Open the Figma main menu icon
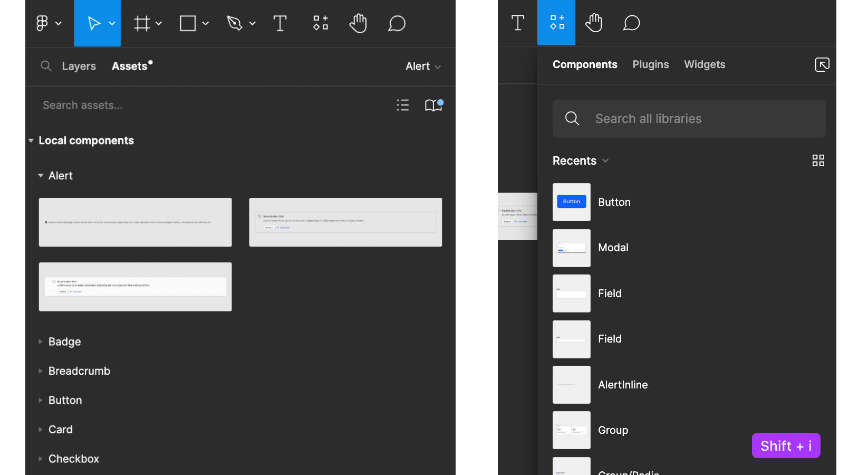Image resolution: width=868 pixels, height=475 pixels. pyautogui.click(x=42, y=23)
